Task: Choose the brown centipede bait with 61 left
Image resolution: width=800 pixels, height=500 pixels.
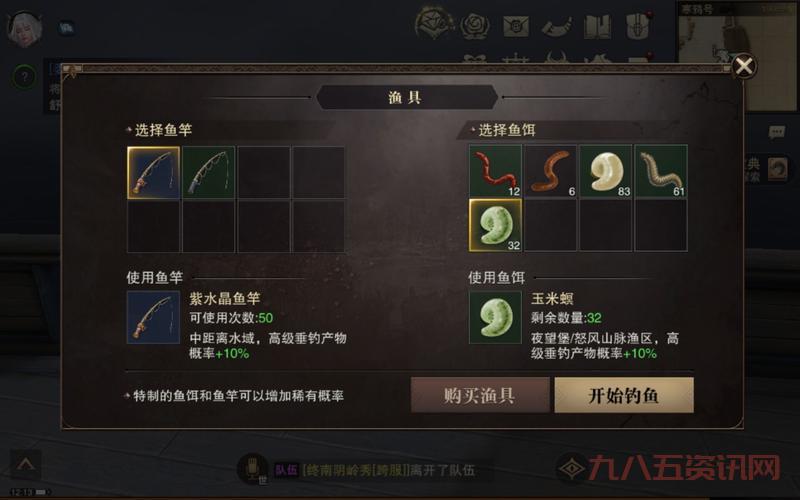Action: point(661,171)
